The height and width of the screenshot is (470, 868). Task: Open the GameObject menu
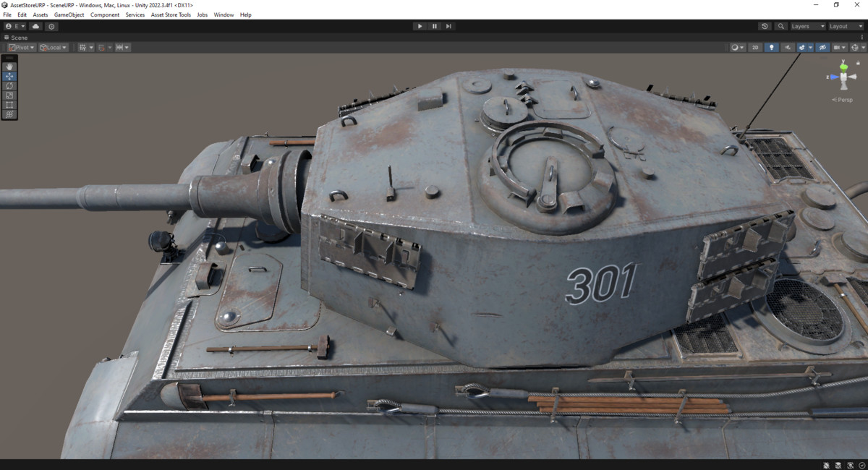69,14
